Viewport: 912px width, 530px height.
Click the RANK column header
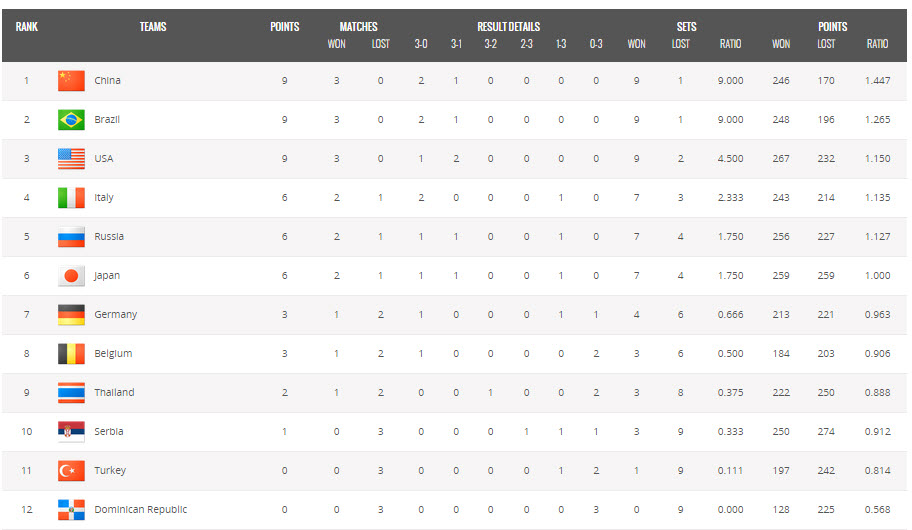27,27
